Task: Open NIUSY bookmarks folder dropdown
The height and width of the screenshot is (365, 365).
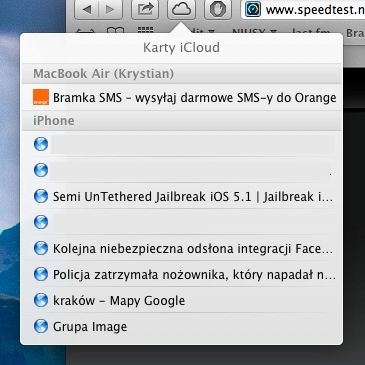Action: pyautogui.click(x=255, y=31)
